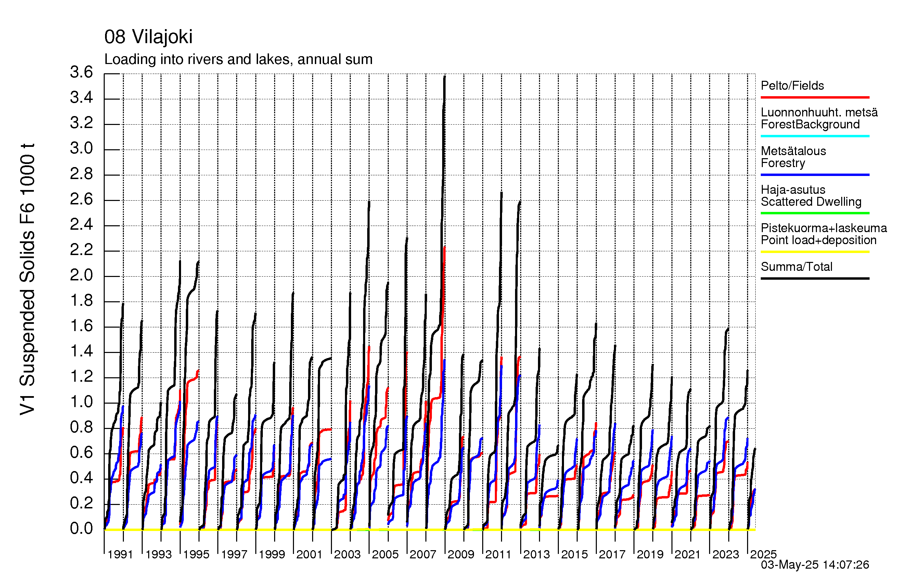Click the chart title '08 Vilajoki'
This screenshot has width=924, height=582.
[x=148, y=37]
